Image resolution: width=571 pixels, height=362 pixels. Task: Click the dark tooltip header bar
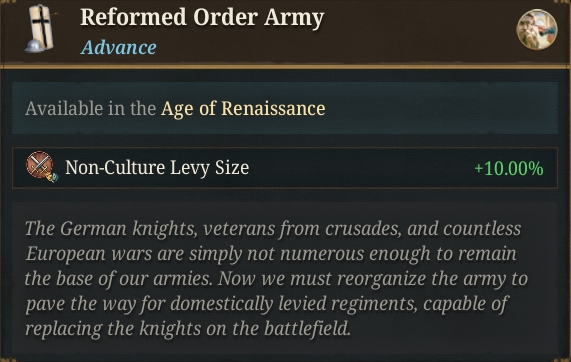point(286,32)
